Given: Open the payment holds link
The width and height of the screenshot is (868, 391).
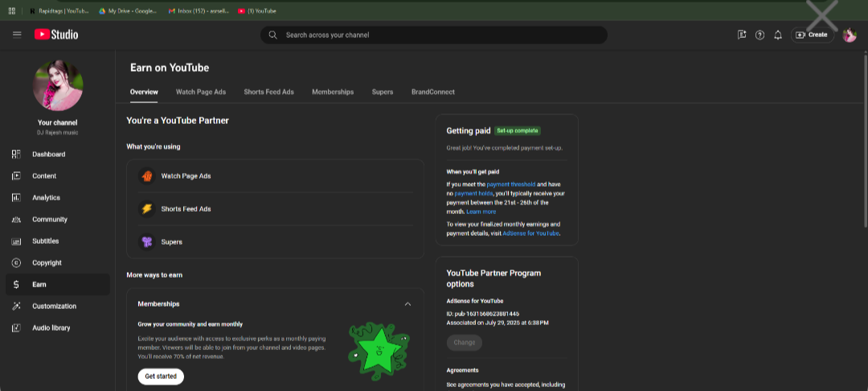Looking at the screenshot, I should pyautogui.click(x=473, y=193).
